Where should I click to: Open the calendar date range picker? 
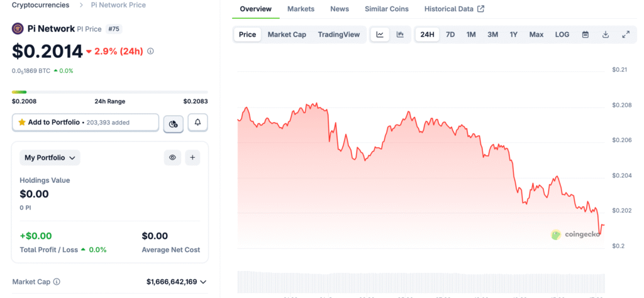tap(585, 35)
